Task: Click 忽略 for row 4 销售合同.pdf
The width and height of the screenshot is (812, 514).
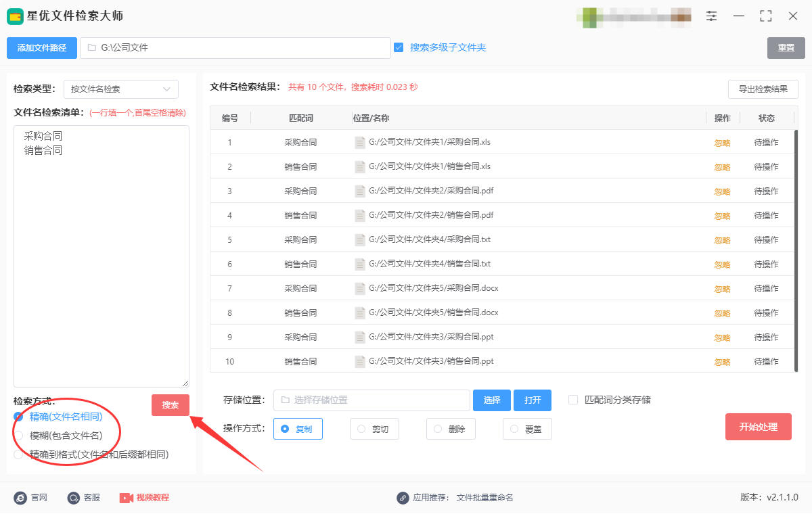Action: pos(723,216)
